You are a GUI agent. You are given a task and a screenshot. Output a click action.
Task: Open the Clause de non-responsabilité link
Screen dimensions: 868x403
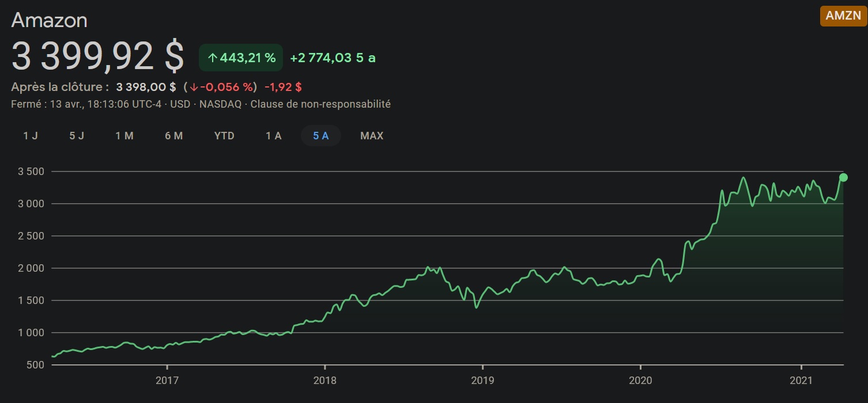[320, 104]
